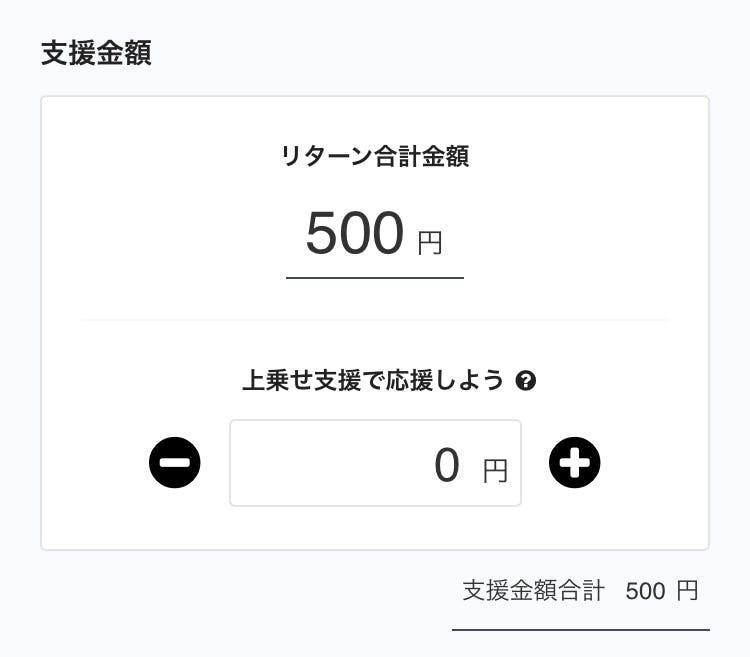The image size is (750, 657).
Task: Focus the extra support amount input field
Action: 340,463
